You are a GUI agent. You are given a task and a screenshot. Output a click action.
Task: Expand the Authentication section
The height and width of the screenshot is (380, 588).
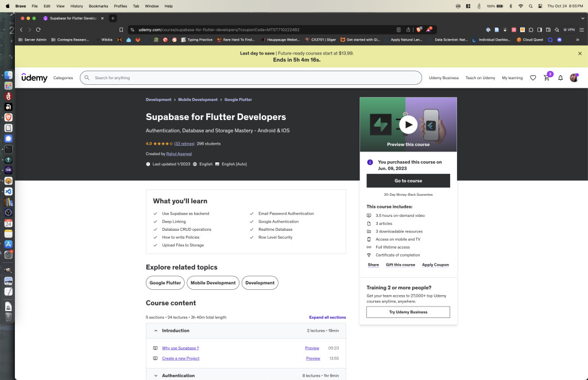pos(246,375)
